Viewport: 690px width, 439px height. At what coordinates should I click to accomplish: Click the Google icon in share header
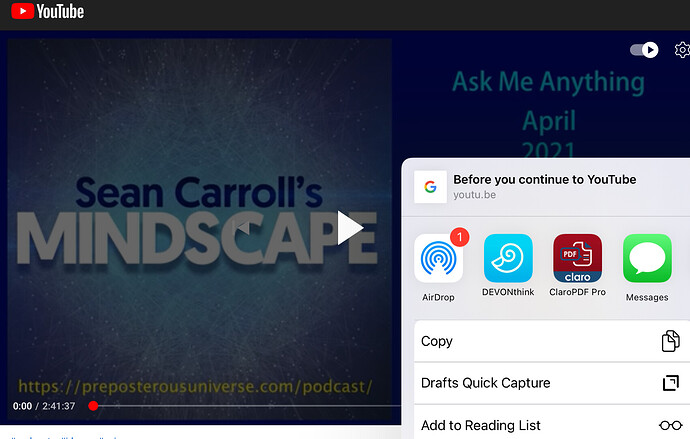[x=430, y=187]
